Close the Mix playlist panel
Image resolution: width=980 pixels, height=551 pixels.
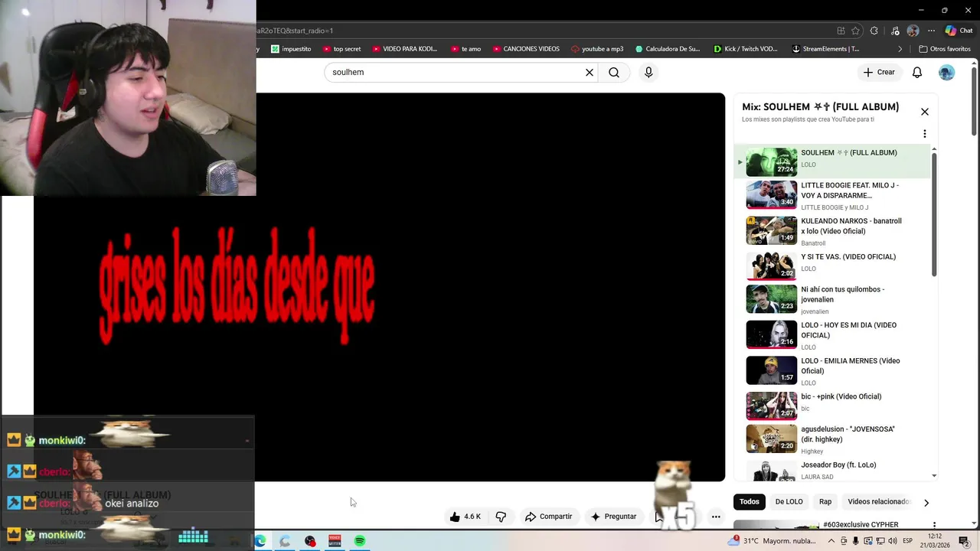(x=925, y=112)
